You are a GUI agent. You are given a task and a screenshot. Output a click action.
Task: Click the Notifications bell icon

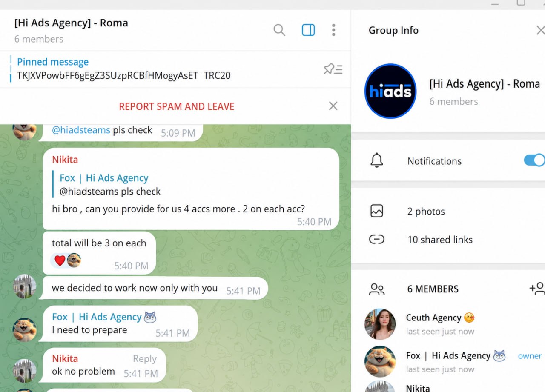click(x=377, y=161)
